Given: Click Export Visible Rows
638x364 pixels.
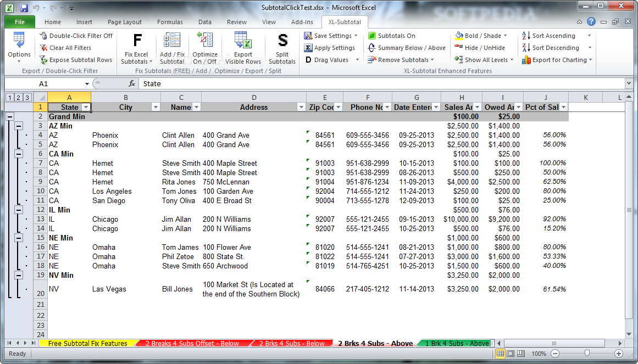Looking at the screenshot, I should click(243, 48).
